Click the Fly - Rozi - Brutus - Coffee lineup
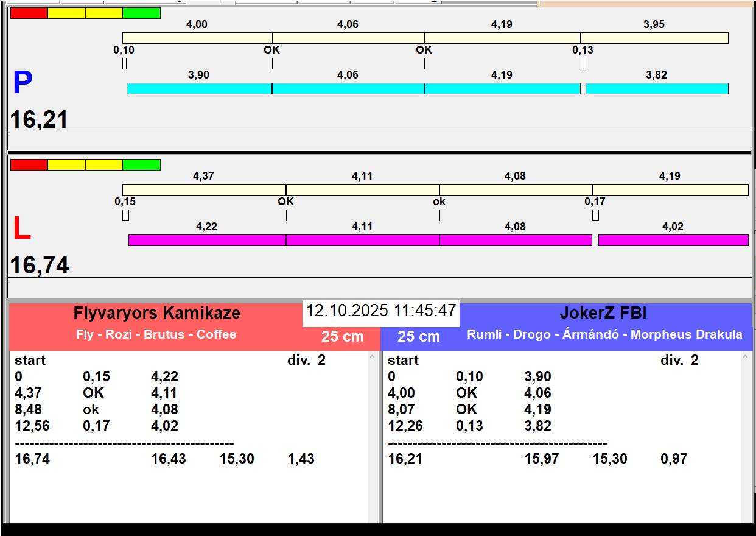 click(x=156, y=334)
